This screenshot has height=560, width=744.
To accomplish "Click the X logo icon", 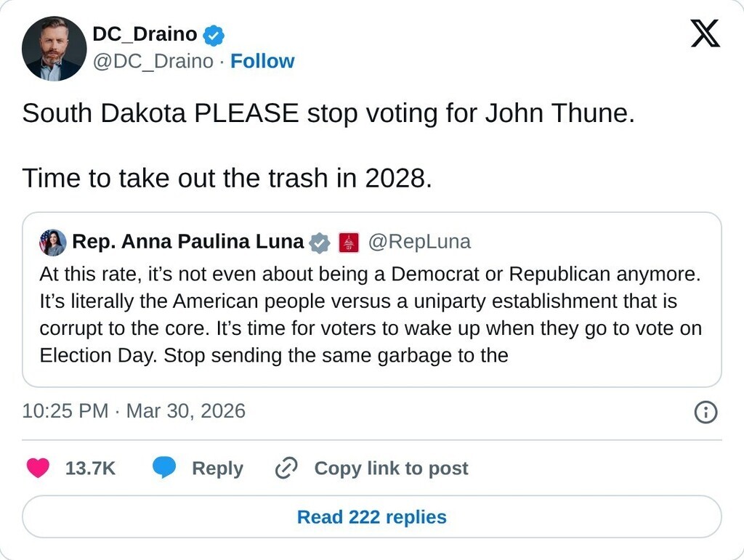I will coord(705,33).
